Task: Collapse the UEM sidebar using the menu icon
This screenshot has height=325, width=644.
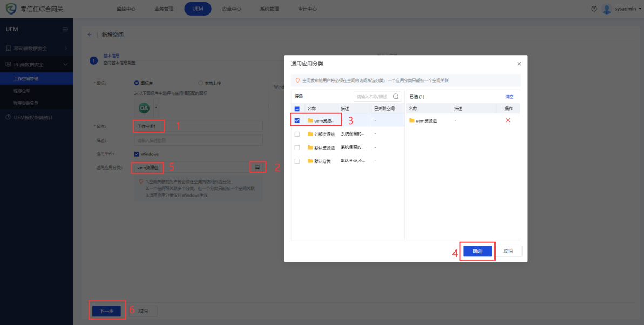Action: pos(65,29)
